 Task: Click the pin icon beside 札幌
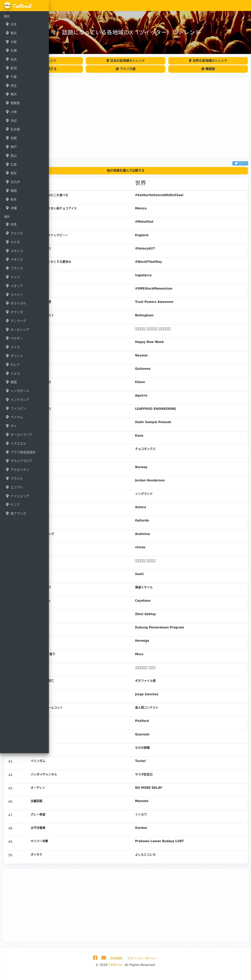(7, 50)
